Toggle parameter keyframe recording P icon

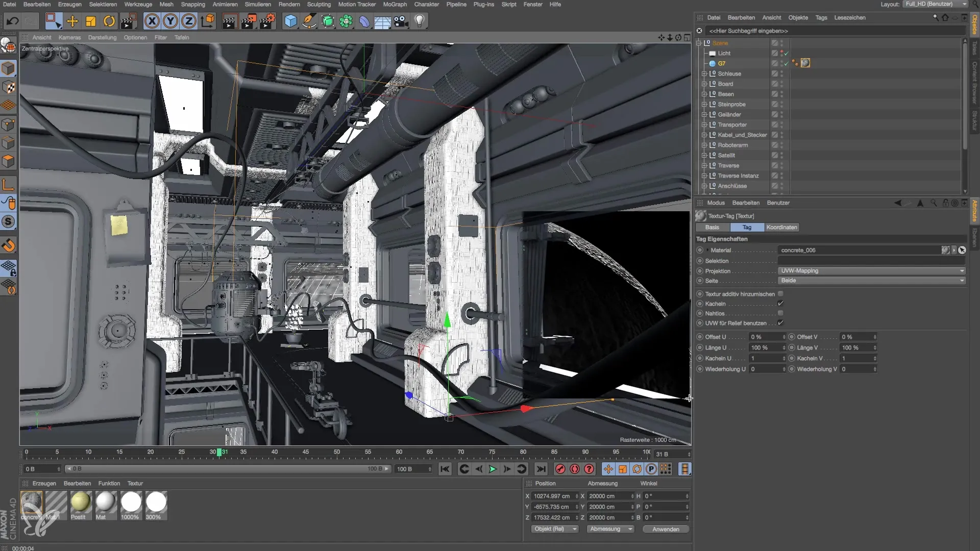tap(651, 469)
